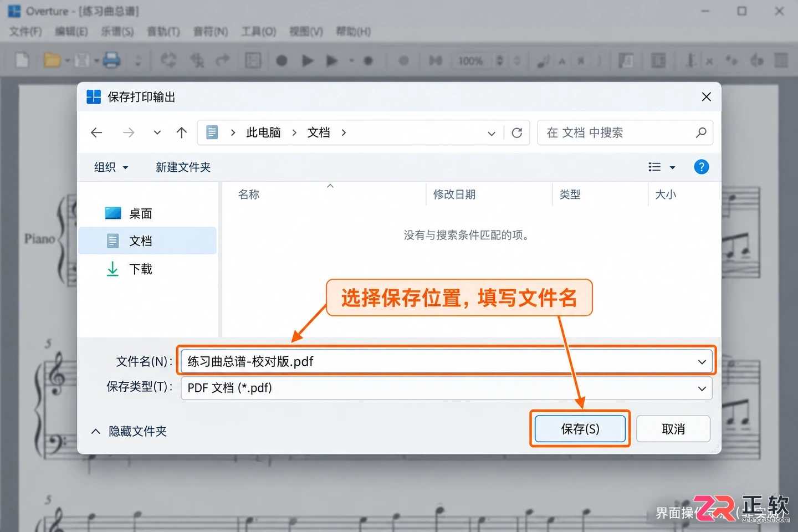Click the printer icon in Overture toolbar
This screenshot has height=532, width=798.
(111, 60)
